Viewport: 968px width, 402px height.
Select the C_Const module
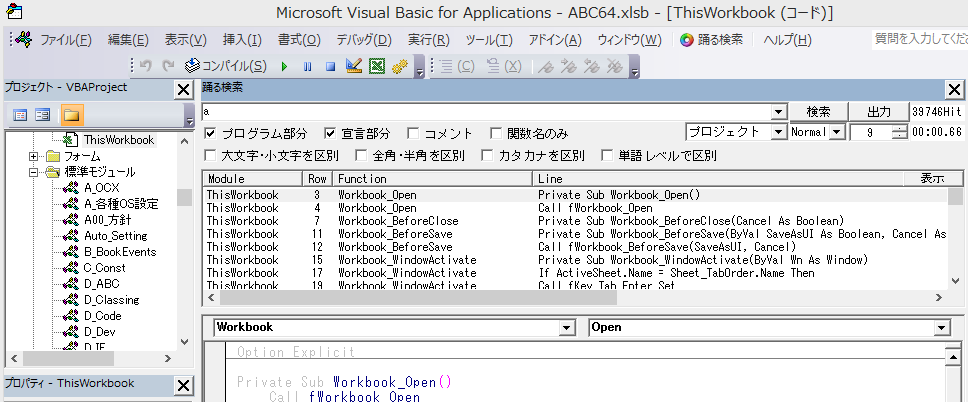(104, 268)
